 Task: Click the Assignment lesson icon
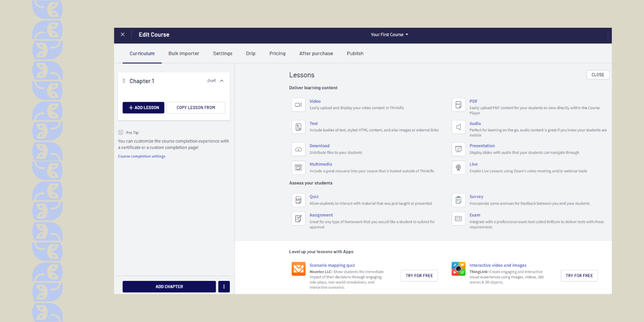[298, 219]
